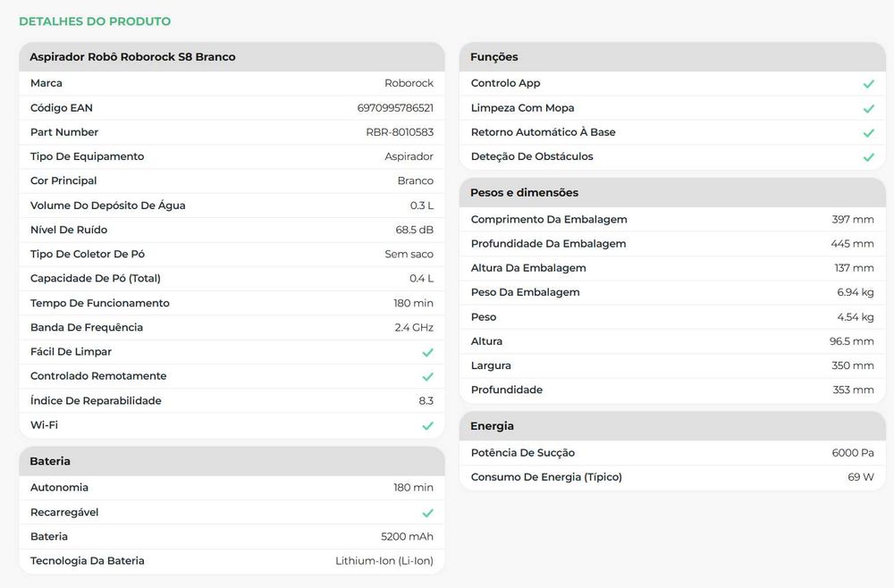Click the DETALHES DO PRODUTO heading
This screenshot has height=588, width=894.
(95, 21)
